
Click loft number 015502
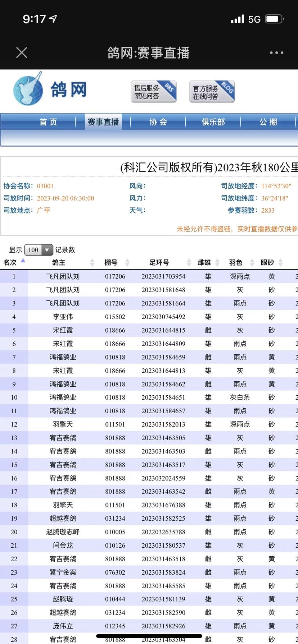(115, 317)
